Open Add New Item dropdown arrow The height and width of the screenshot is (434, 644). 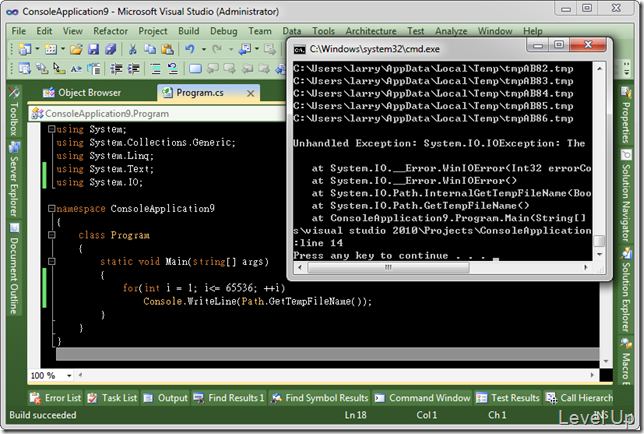pyautogui.click(x=63, y=49)
